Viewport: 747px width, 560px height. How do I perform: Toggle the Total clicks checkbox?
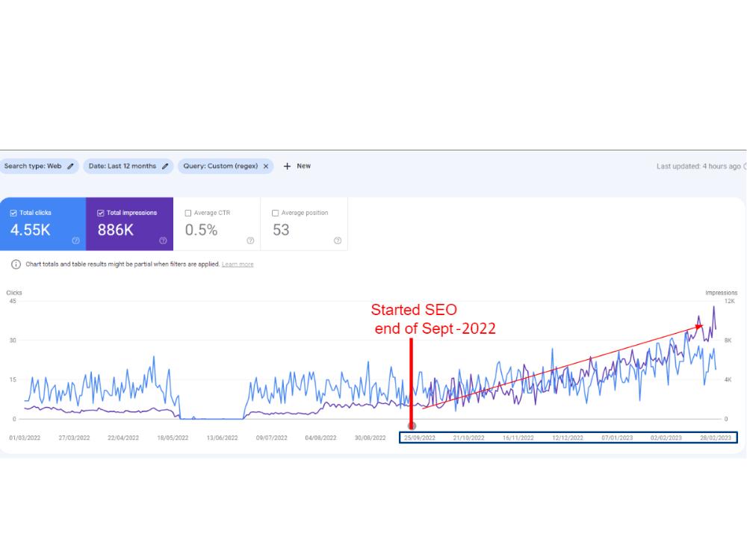[x=13, y=213]
